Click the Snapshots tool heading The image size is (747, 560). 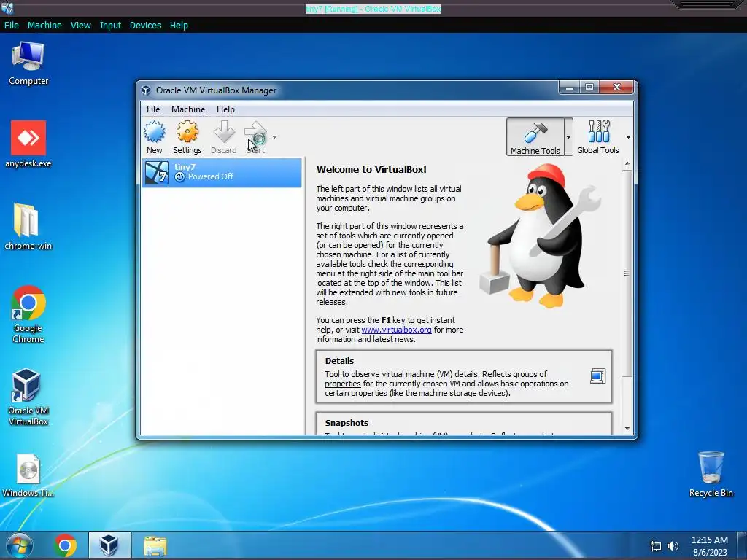(347, 423)
